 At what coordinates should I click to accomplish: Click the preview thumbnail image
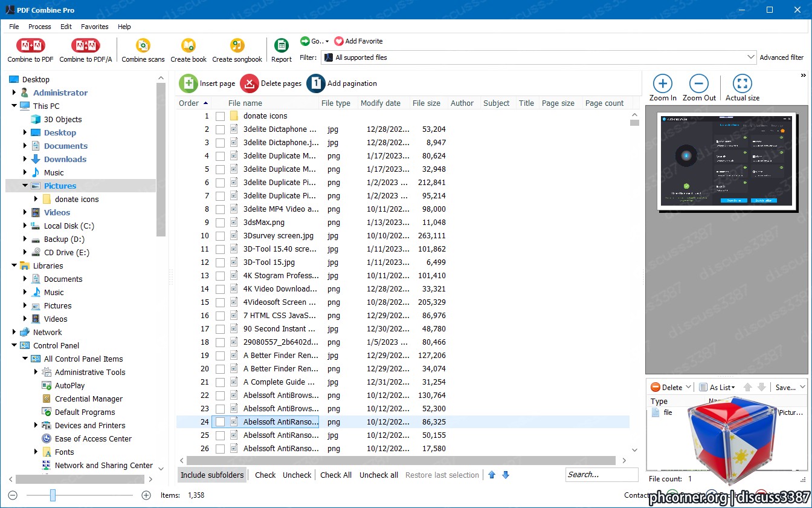click(726, 161)
